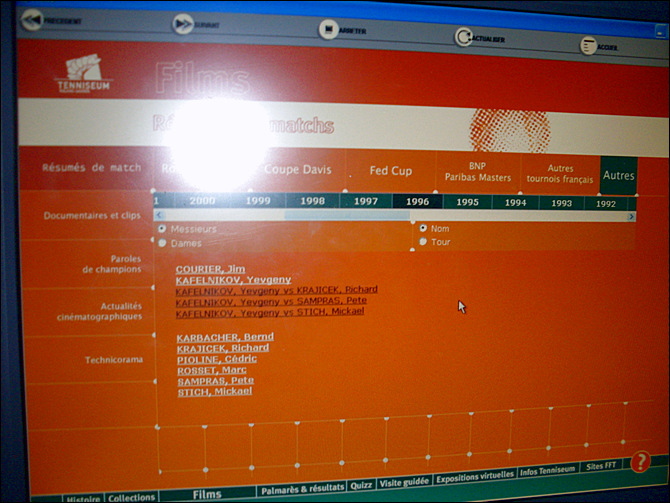Switch to the Autres tab
Viewport: 670px width, 503px height.
(x=619, y=175)
